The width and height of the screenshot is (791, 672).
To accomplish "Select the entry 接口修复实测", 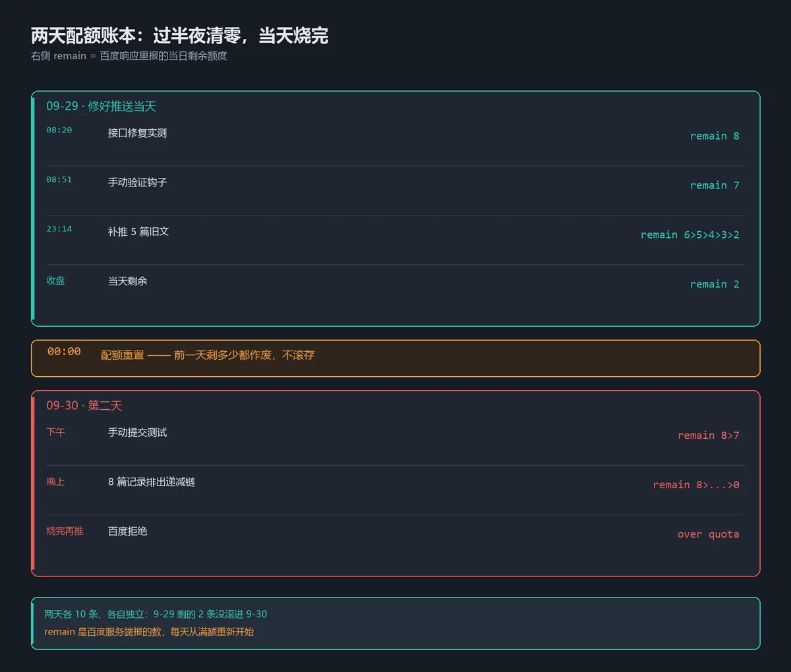I will pyautogui.click(x=137, y=133).
